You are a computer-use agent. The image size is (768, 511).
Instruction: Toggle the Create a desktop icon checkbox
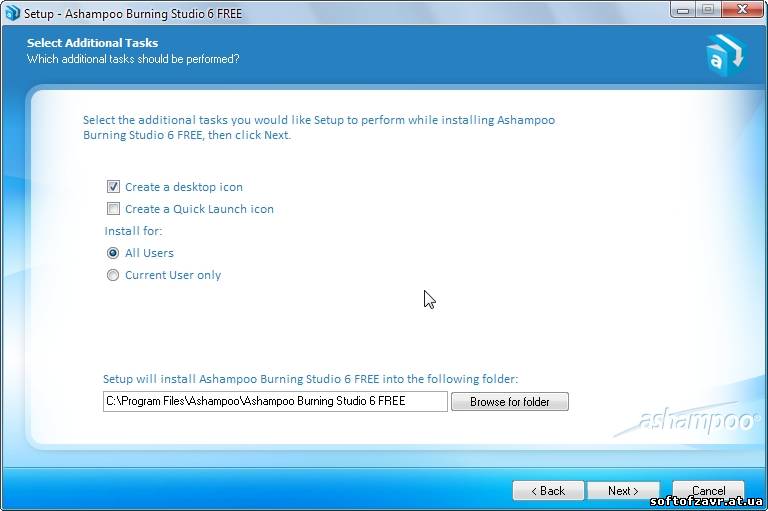coord(113,187)
